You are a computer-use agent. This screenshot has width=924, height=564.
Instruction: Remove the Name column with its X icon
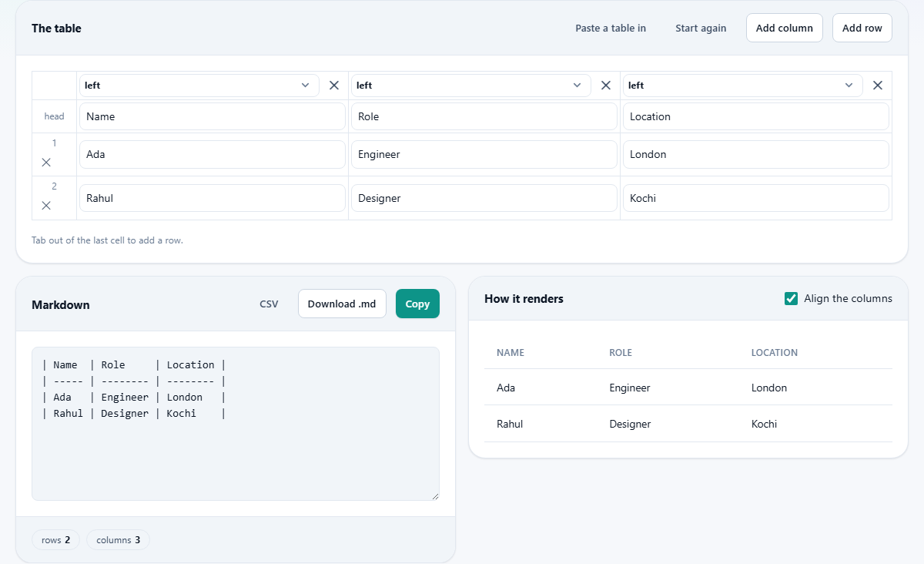coord(334,86)
